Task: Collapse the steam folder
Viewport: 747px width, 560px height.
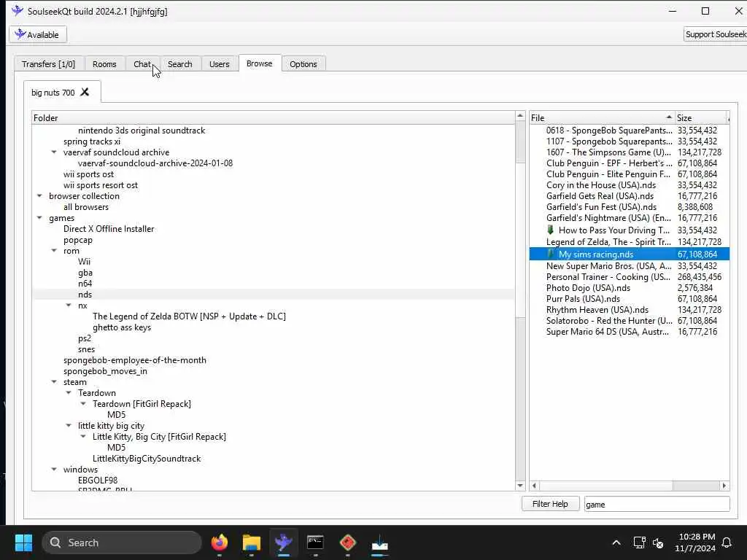Action: pyautogui.click(x=54, y=382)
